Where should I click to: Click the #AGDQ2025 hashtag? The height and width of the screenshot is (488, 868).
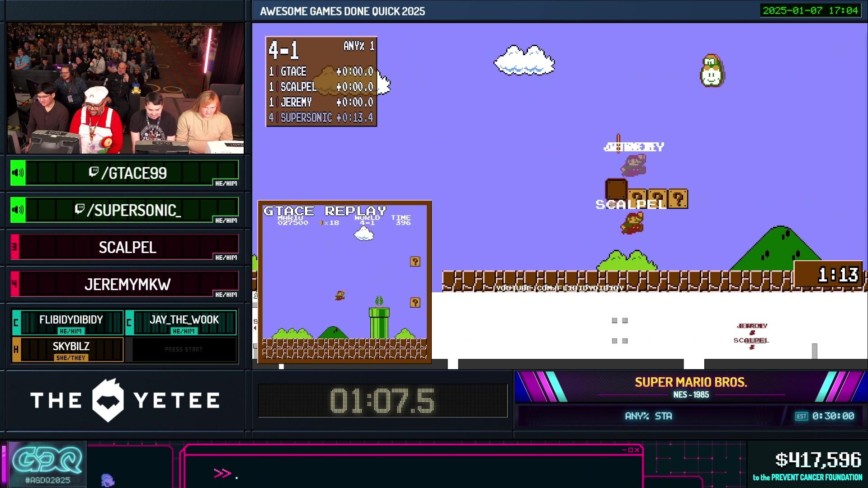coord(48,480)
